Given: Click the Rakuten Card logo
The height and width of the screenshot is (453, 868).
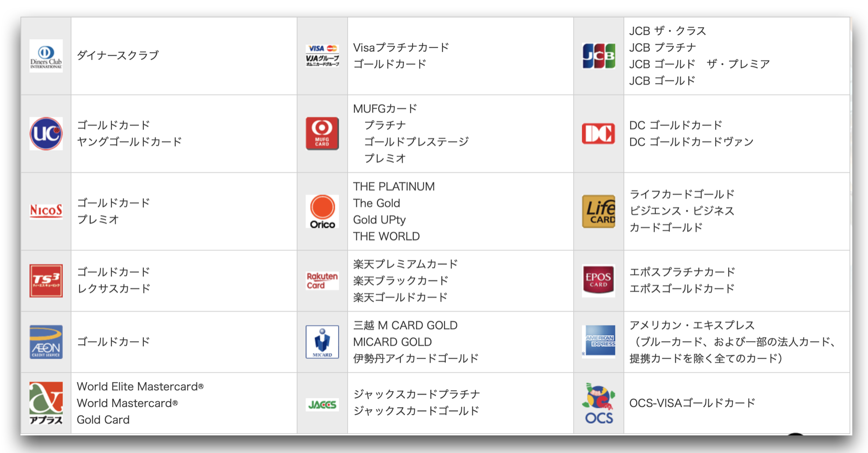Looking at the screenshot, I should click(x=322, y=281).
